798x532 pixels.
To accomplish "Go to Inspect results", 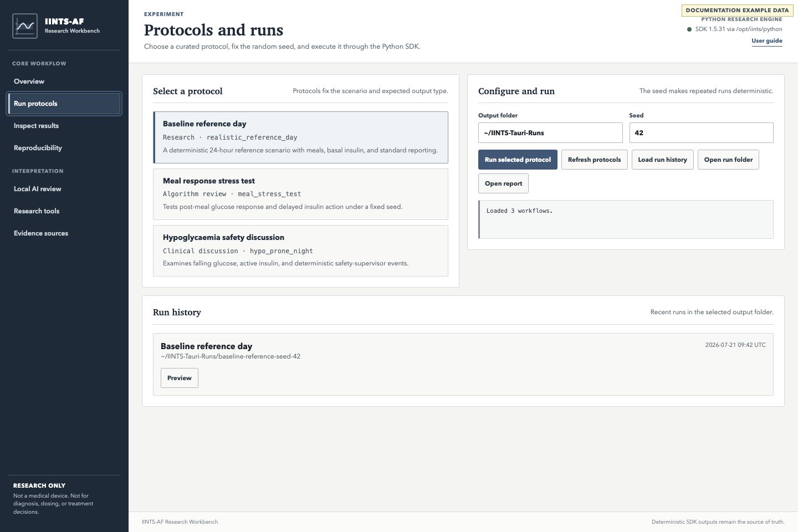I will pos(64,126).
